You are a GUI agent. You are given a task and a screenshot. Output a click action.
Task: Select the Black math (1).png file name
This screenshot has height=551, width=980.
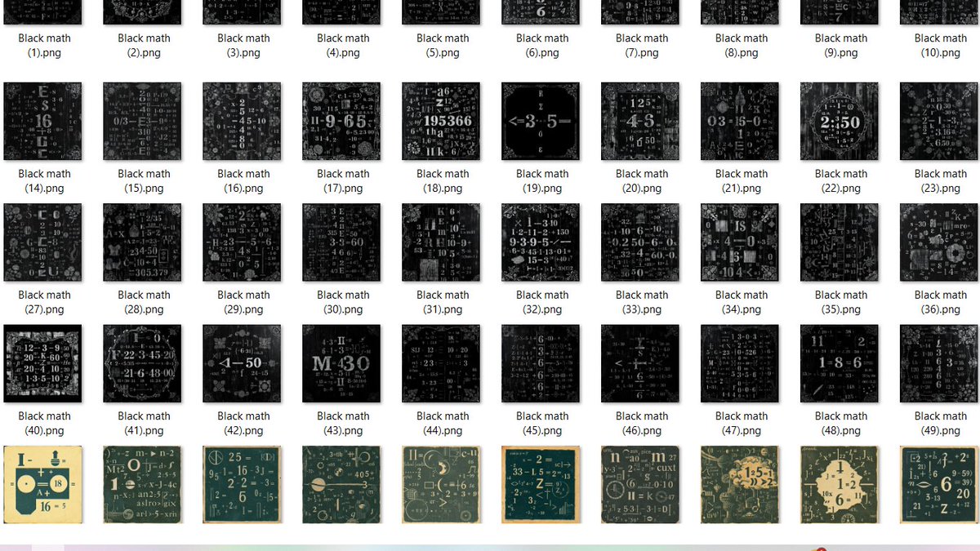(x=44, y=46)
